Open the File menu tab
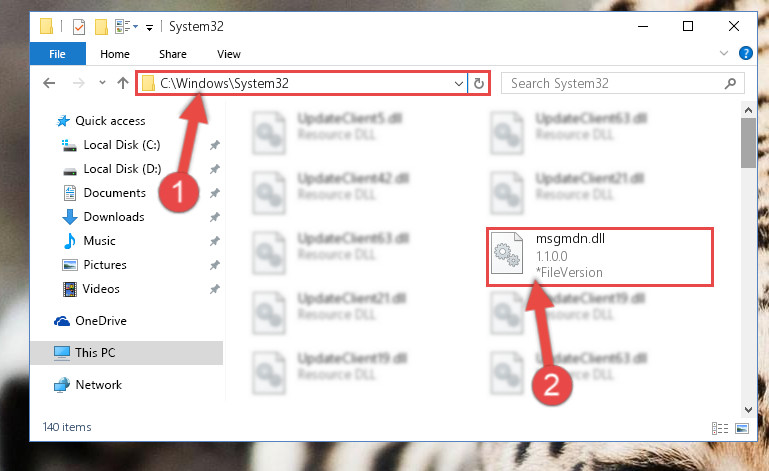The height and width of the screenshot is (471, 769). click(x=57, y=54)
